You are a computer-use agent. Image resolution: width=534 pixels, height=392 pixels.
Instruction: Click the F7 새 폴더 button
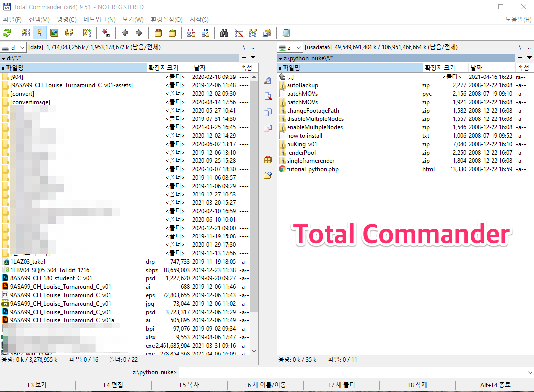(x=341, y=385)
